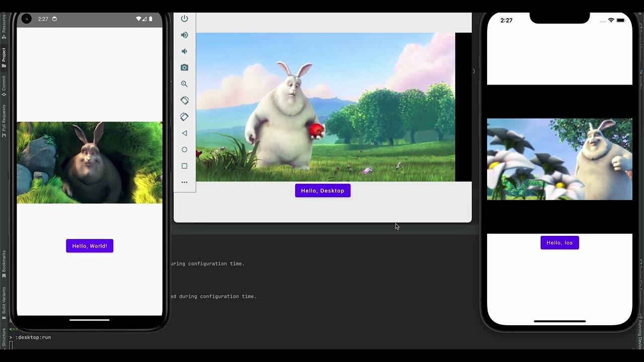Click the video player on the iPhone simulator
The height and width of the screenshot is (362, 644).
tap(559, 159)
